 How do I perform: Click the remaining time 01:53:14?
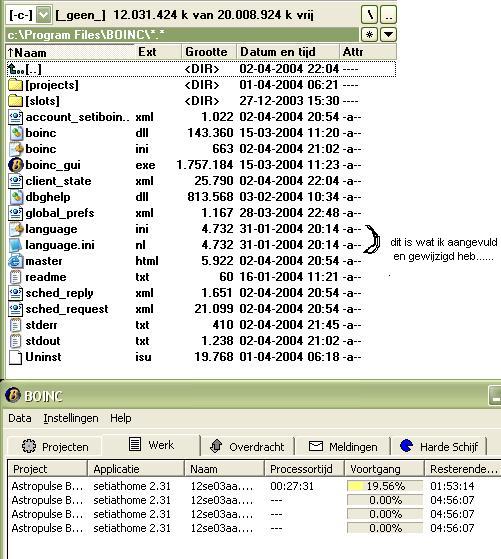(x=452, y=486)
